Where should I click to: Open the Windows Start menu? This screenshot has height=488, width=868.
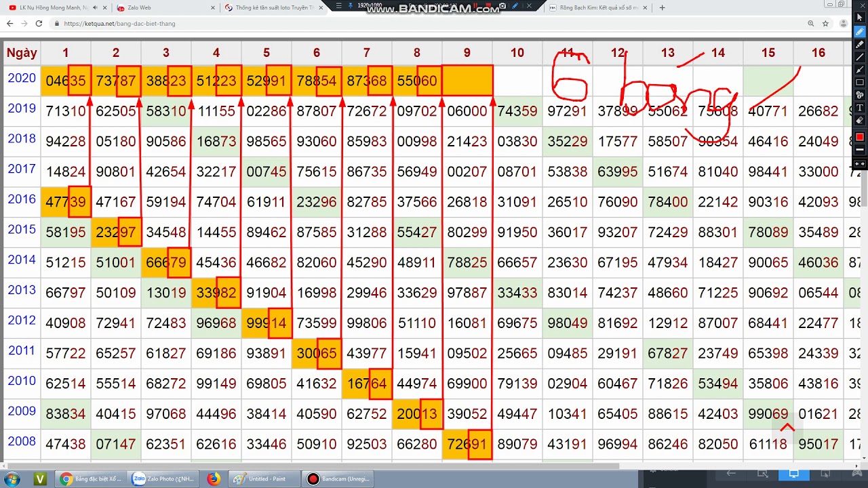click(12, 479)
